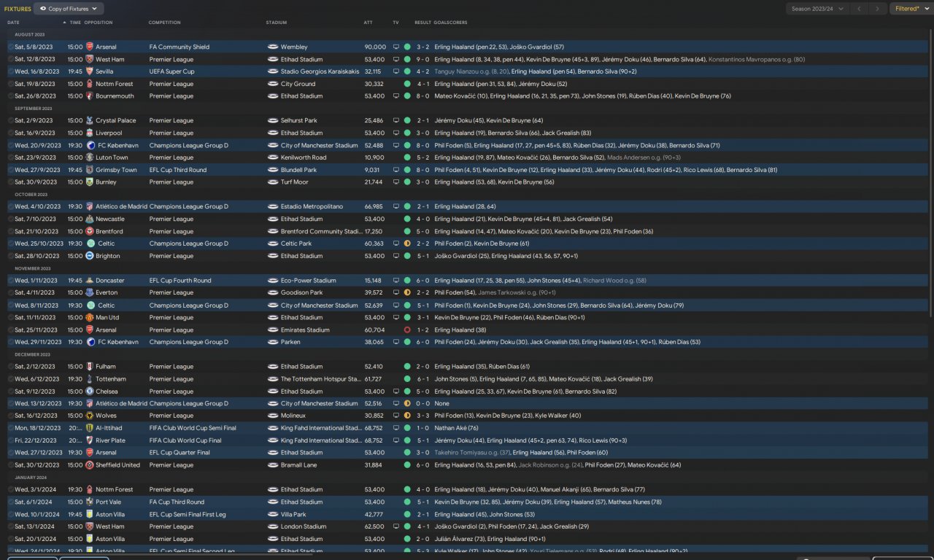Sort fixtures by the Date column header

tap(13, 23)
